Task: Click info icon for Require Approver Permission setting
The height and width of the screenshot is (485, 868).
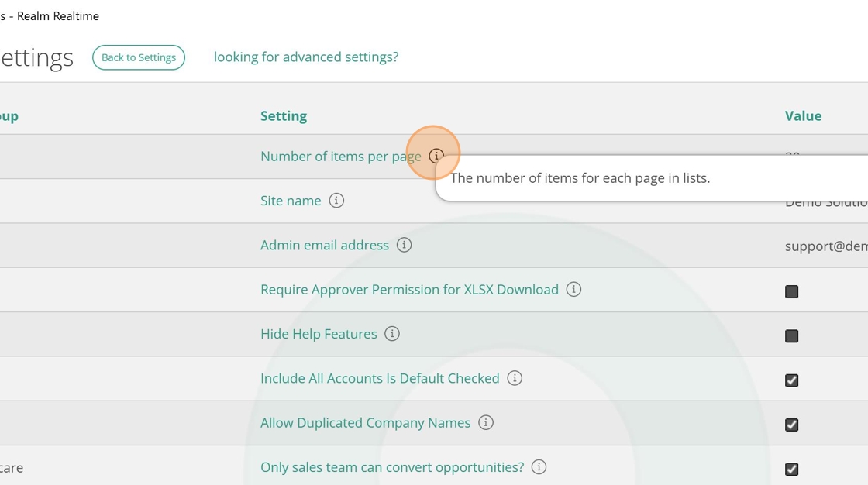Action: pyautogui.click(x=573, y=290)
